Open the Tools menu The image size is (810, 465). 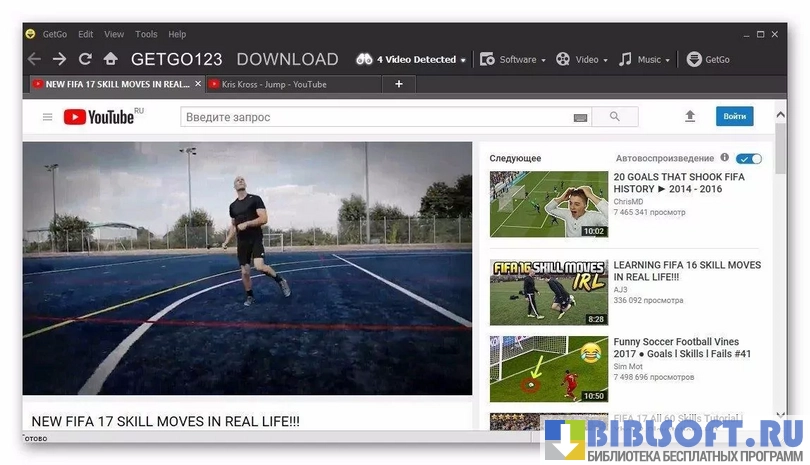coord(146,34)
